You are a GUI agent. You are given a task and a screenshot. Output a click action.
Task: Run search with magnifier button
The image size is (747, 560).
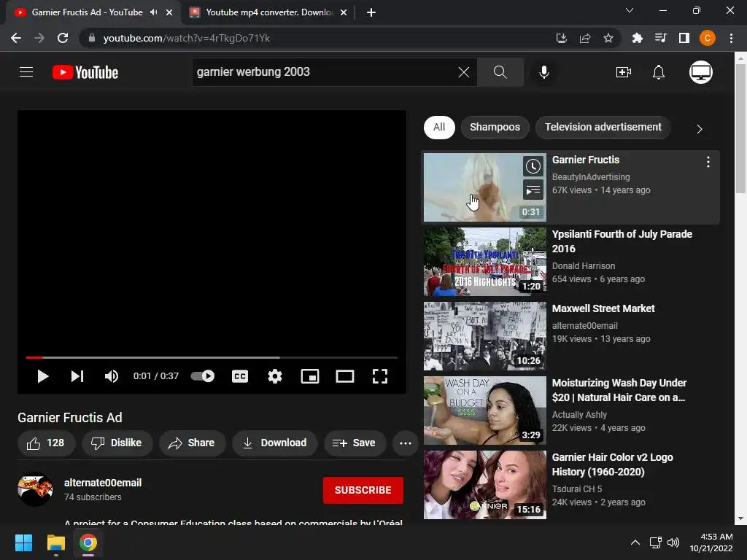500,72
